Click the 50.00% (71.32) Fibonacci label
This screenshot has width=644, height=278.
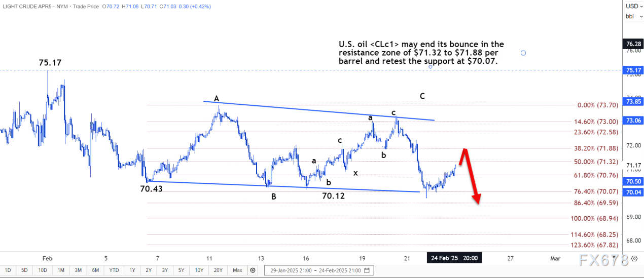coord(595,162)
